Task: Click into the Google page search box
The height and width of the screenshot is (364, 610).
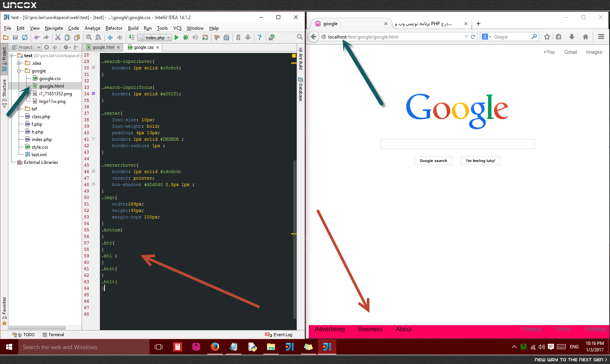Action: [457, 144]
